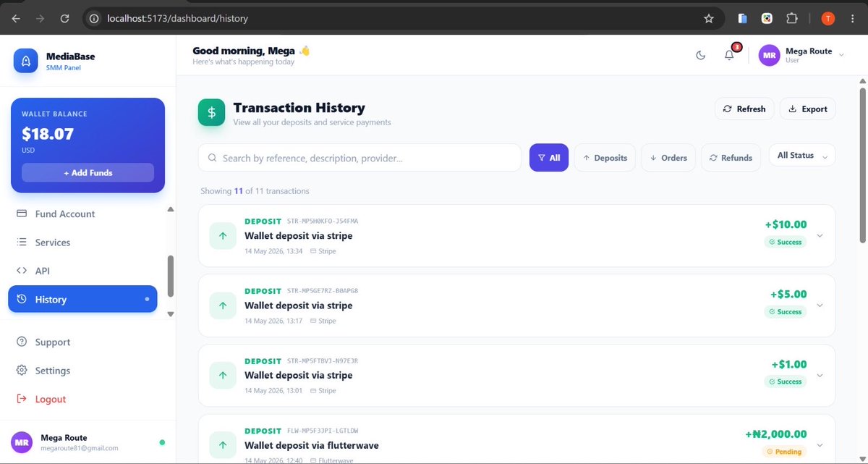
Task: Click the Logout exit icon
Action: [x=21, y=399]
